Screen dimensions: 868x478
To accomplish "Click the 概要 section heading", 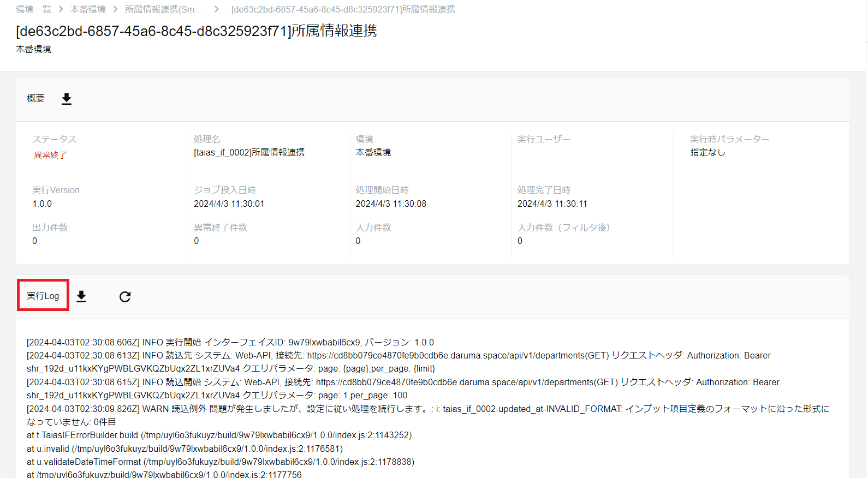I will (x=35, y=98).
